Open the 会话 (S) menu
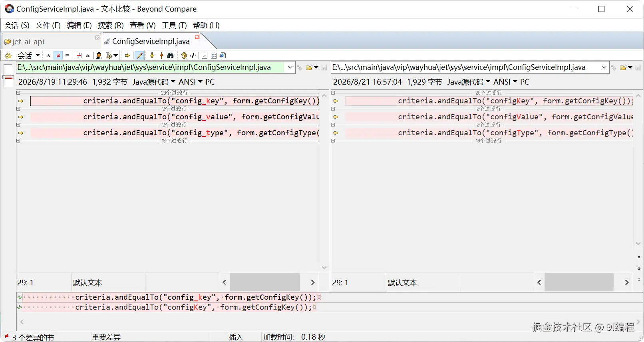 pyautogui.click(x=17, y=25)
